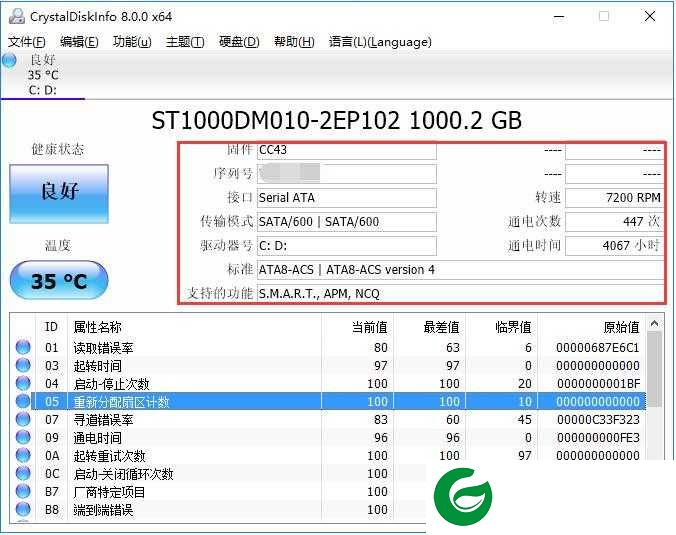Click the firmware field CC43
Image resolution: width=676 pixels, height=535 pixels.
coord(347,150)
